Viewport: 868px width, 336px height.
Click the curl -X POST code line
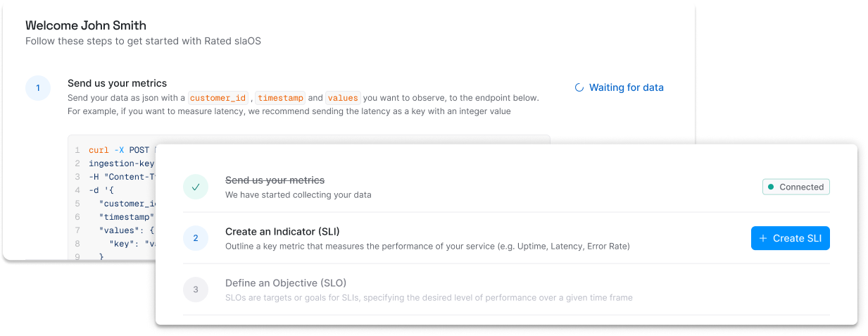pyautogui.click(x=120, y=150)
